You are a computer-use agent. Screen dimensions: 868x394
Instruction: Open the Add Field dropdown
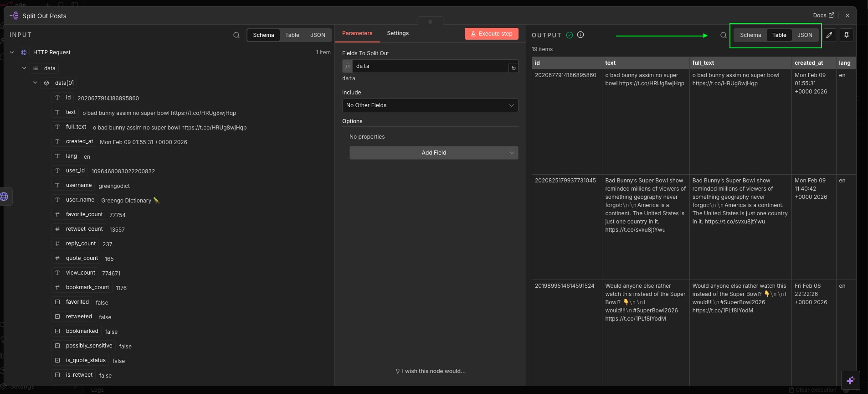[433, 153]
